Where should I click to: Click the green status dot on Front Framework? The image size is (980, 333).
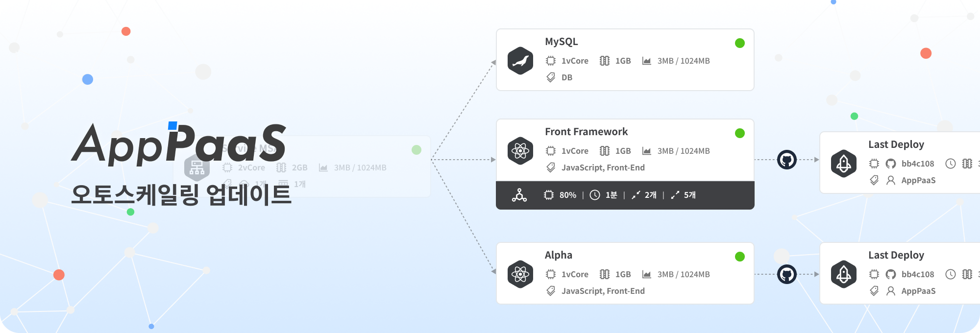(x=740, y=133)
